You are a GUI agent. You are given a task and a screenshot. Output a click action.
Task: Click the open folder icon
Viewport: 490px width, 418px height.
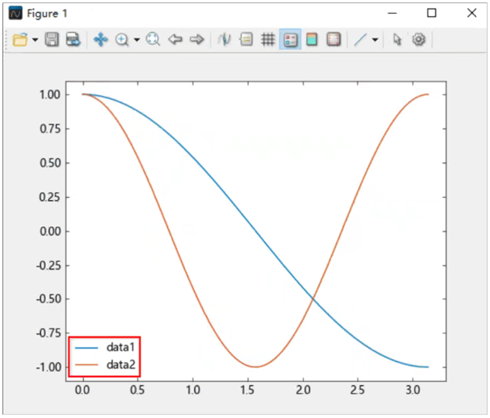(20, 40)
